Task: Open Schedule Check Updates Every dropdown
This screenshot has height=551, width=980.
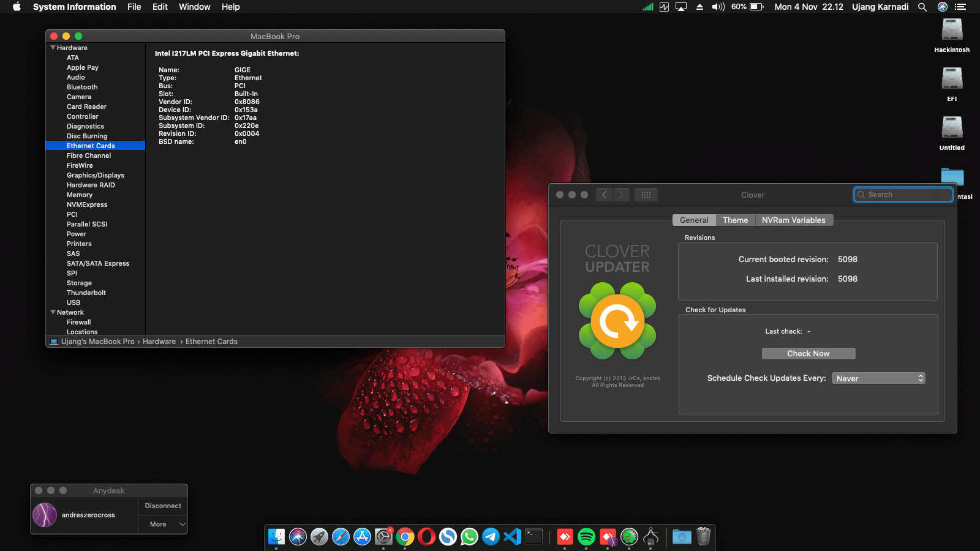Action: click(878, 378)
